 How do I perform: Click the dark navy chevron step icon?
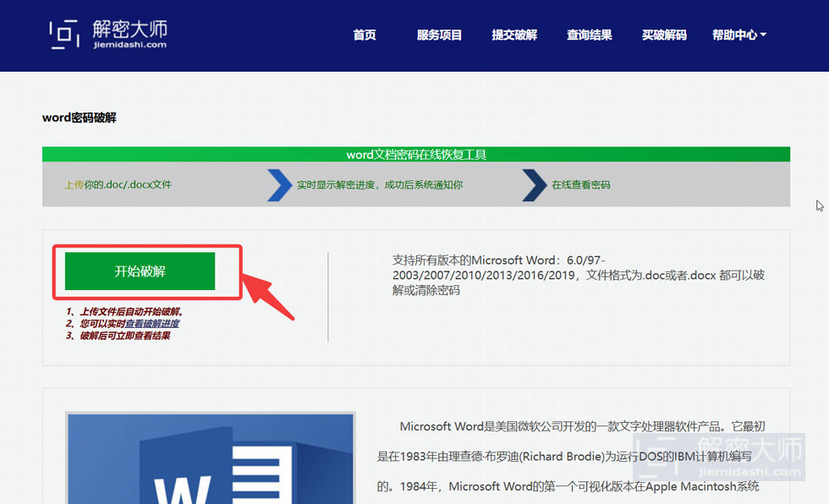coord(535,185)
